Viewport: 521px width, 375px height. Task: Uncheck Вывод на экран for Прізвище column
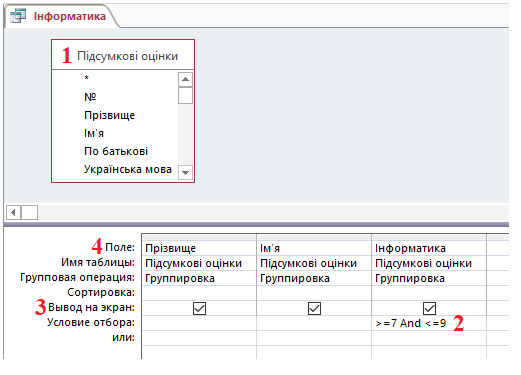pyautogui.click(x=199, y=308)
